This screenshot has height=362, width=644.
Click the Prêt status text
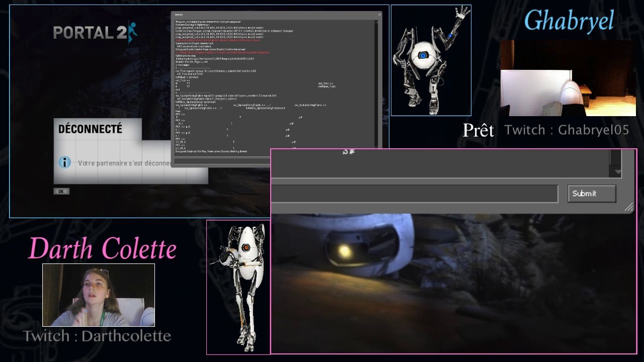tap(478, 130)
